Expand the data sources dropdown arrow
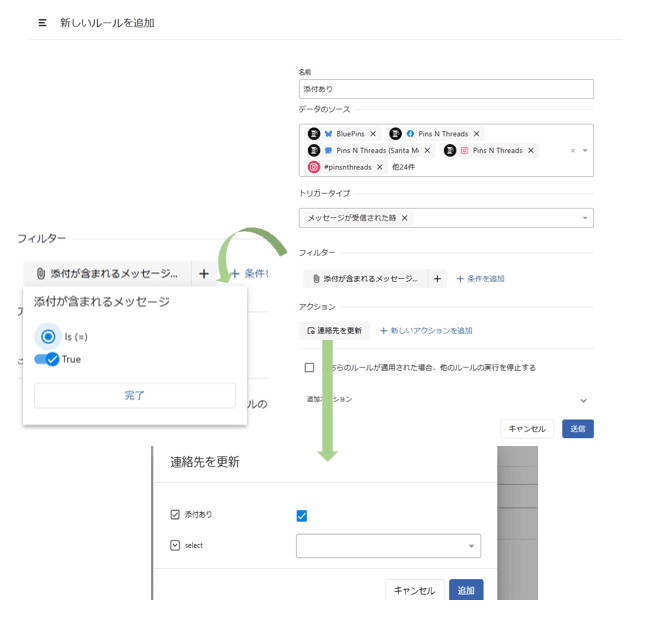The height and width of the screenshot is (640, 668). (585, 151)
